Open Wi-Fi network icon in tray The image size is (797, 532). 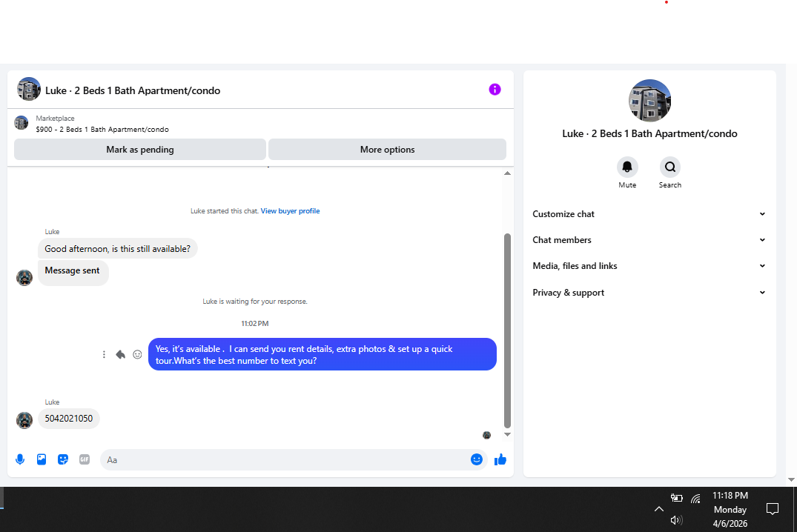point(696,499)
